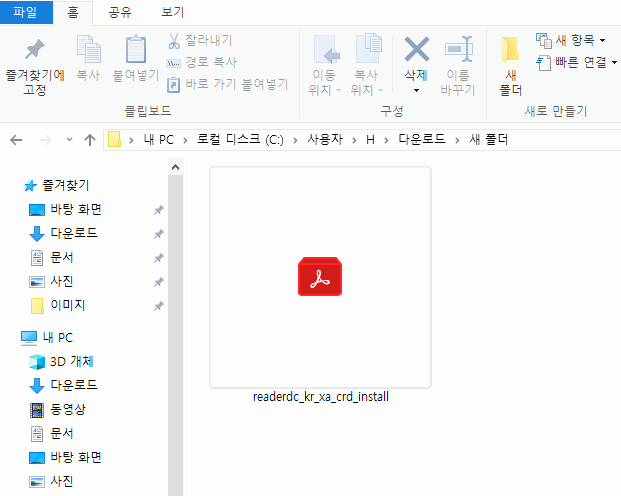
Task: Click the 즐겨찾기에 고정 pin icon
Action: coord(35,49)
